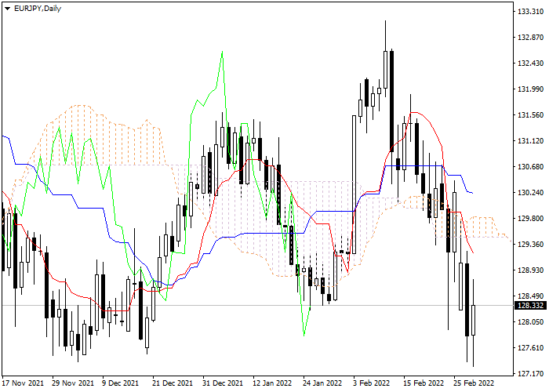
Task: Select the 128.490 price label
Action: [x=530, y=296]
